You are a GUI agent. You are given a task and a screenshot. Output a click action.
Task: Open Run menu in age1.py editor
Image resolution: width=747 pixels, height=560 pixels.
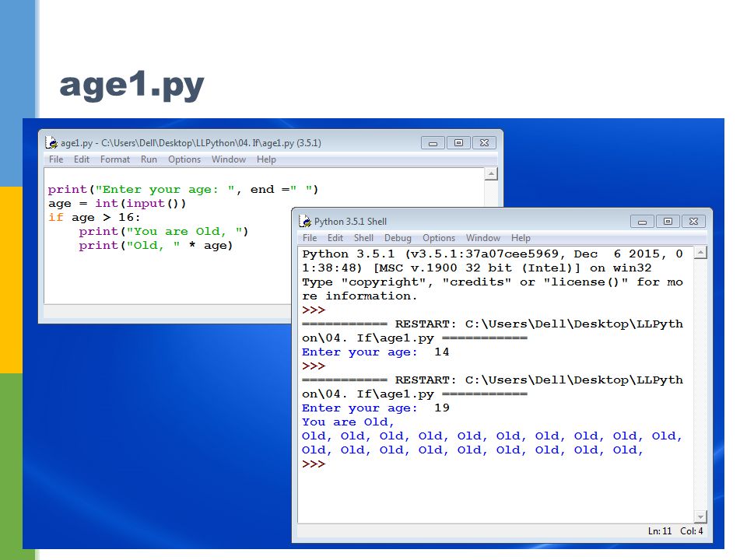click(x=149, y=159)
